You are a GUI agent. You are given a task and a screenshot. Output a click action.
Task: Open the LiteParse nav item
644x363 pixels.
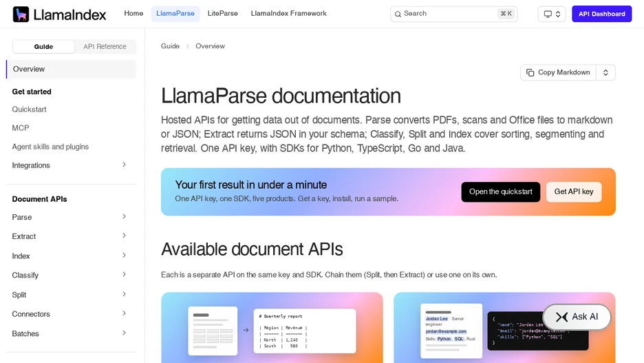(x=223, y=14)
